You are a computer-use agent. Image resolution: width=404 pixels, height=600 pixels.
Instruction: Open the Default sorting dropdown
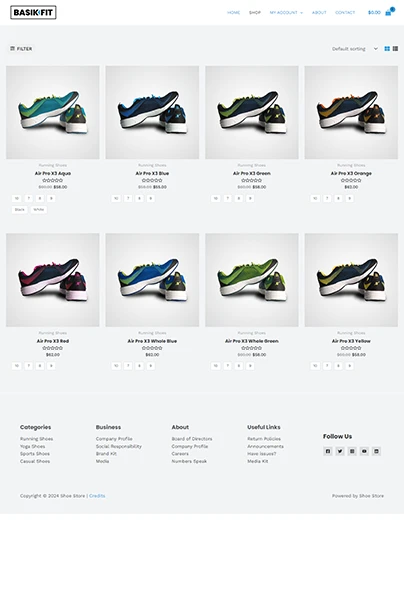pos(354,49)
